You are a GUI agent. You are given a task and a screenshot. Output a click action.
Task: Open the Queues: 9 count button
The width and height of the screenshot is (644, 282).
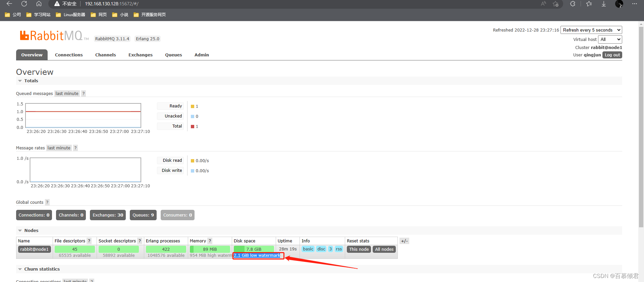coord(143,215)
